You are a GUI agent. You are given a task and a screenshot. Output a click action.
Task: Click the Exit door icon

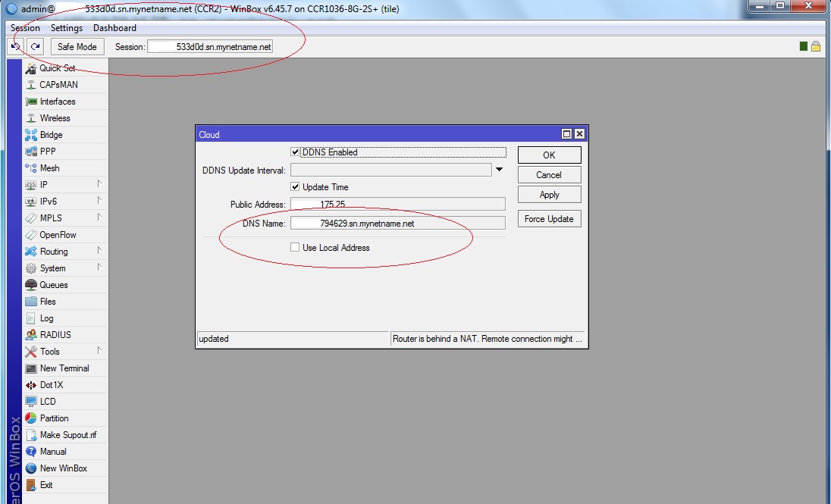pyautogui.click(x=31, y=485)
